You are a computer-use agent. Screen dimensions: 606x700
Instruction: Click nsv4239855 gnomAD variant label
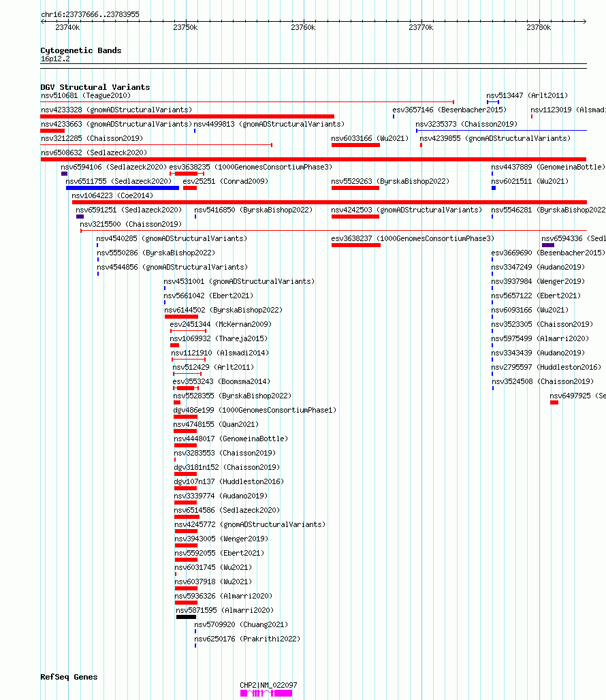point(495,138)
